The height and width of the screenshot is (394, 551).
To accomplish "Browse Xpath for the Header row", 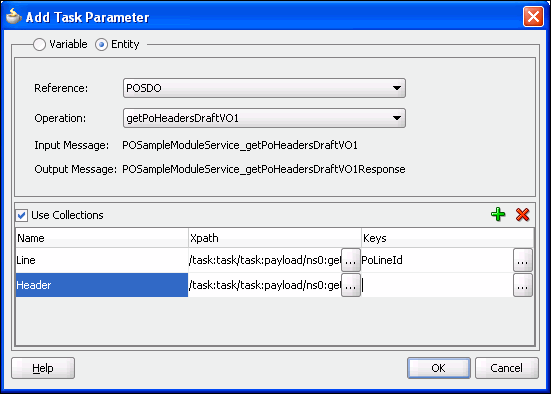I will tap(351, 285).
